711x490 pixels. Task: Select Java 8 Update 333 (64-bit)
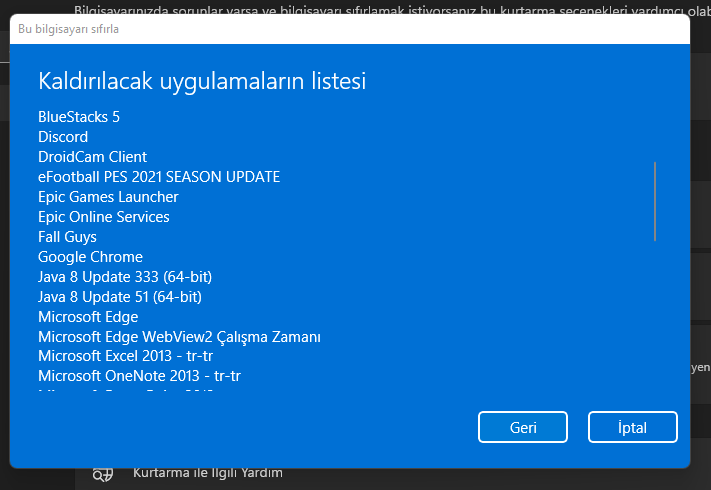pyautogui.click(x=125, y=277)
